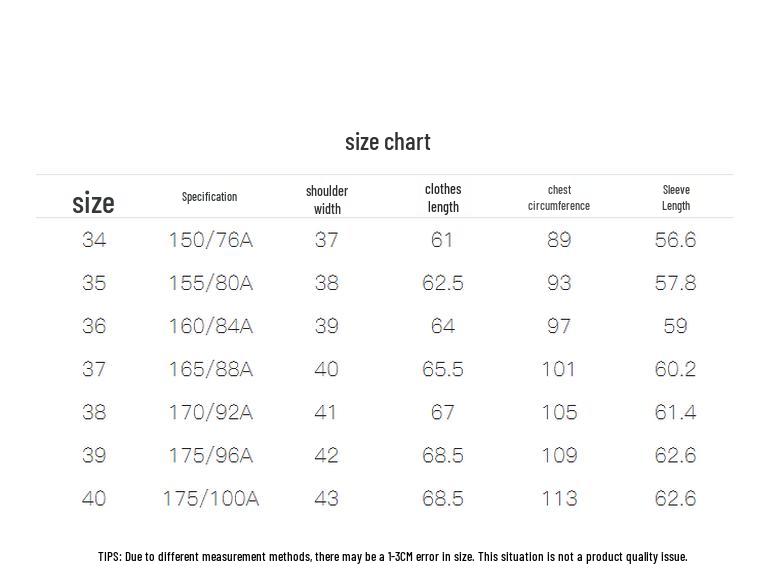The image size is (770, 578).
Task: Select the specification cell 165/88A
Action: point(211,369)
